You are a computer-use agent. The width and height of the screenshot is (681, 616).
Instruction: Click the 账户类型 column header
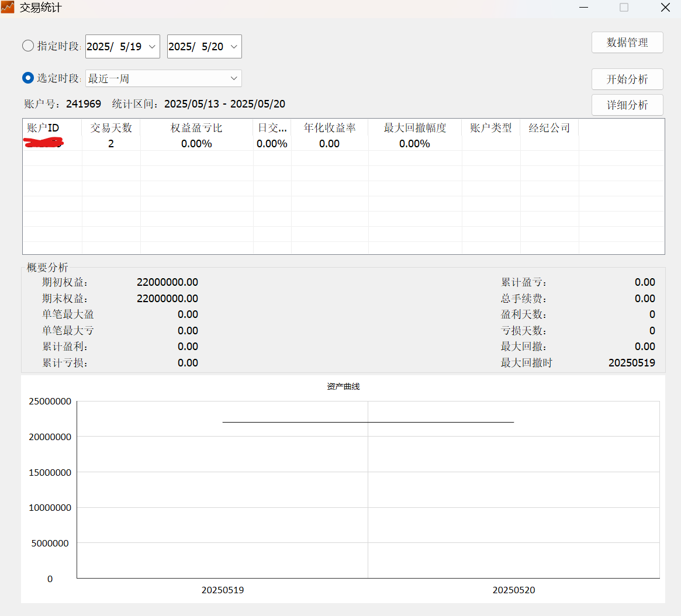pyautogui.click(x=491, y=128)
